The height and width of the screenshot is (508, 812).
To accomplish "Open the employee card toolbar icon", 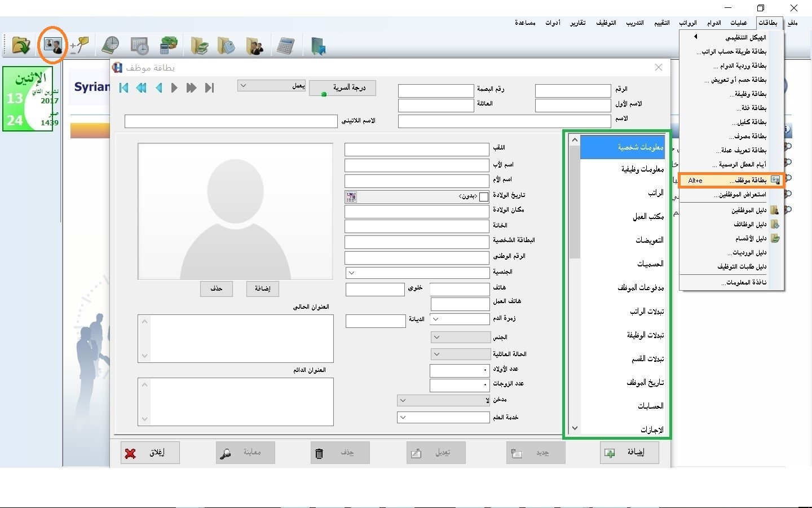I will pyautogui.click(x=53, y=45).
